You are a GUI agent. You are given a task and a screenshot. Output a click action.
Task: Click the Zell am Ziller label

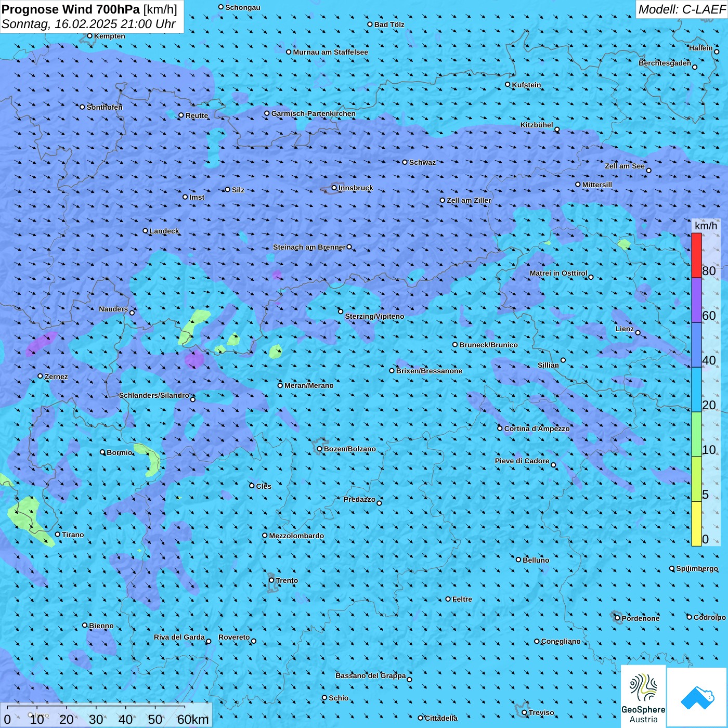(x=469, y=200)
